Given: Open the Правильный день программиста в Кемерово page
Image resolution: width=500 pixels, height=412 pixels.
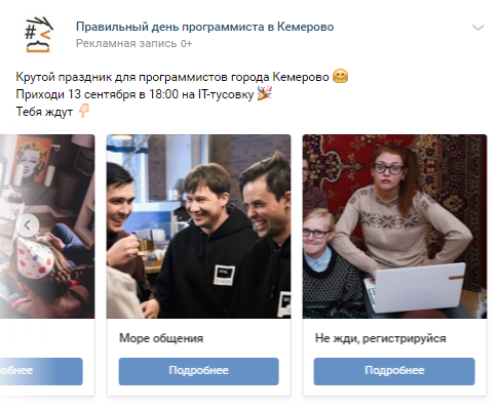Looking at the screenshot, I should point(205,27).
